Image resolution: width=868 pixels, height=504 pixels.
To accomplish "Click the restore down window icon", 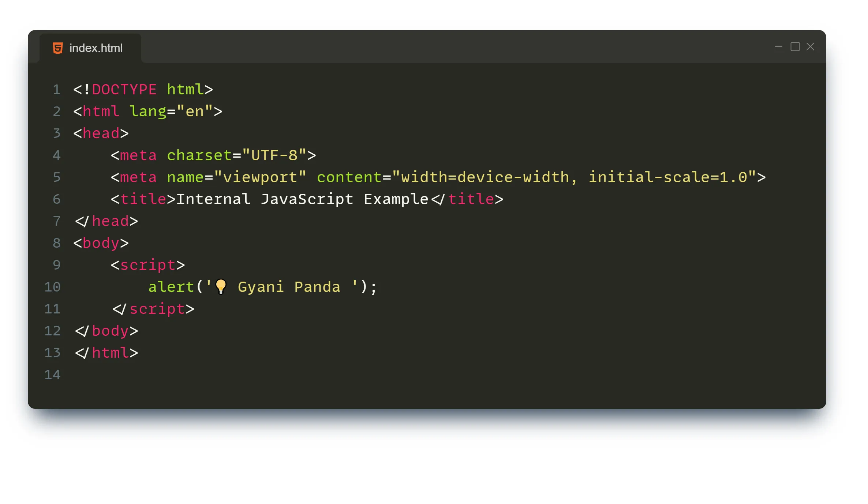I will pyautogui.click(x=795, y=47).
